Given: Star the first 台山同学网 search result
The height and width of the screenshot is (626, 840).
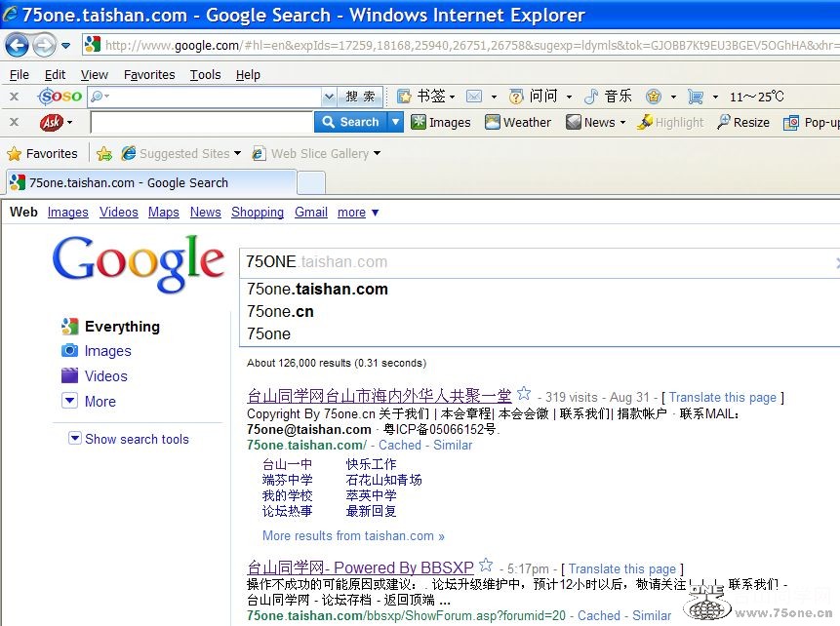Looking at the screenshot, I should 524,394.
